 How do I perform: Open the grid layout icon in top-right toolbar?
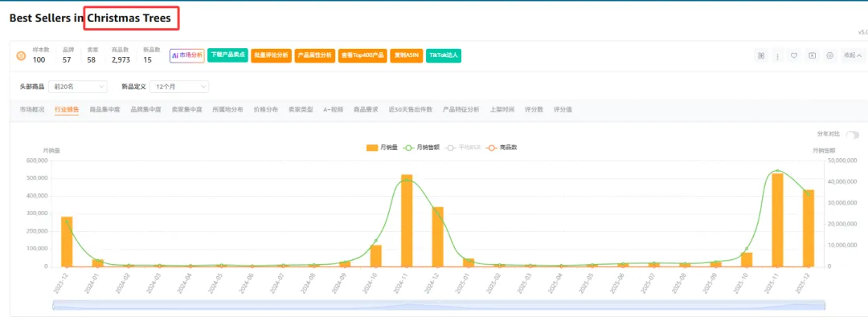click(x=761, y=55)
